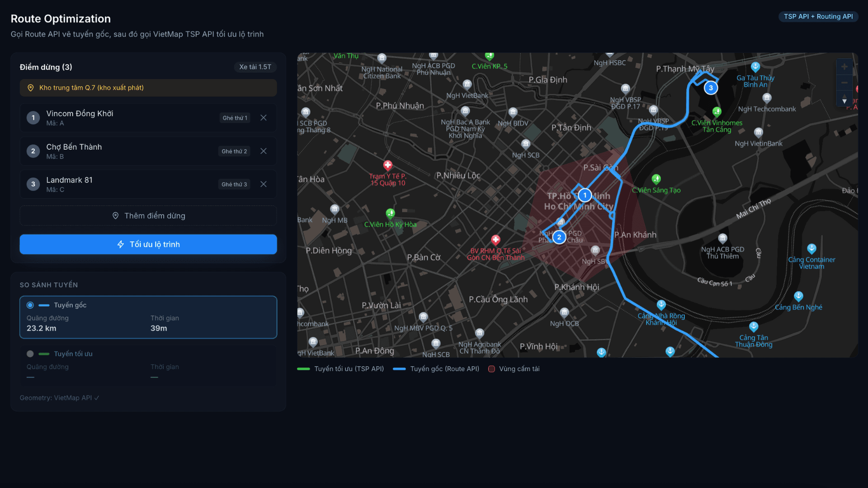Click the NgH Agribank CN Thành Đô marker
Viewport: 868px width, 488px height.
(480, 333)
